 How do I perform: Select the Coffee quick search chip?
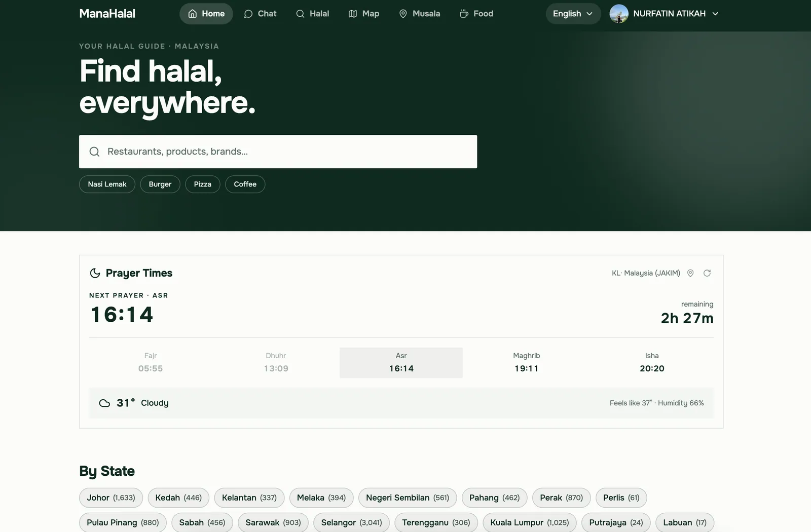click(x=245, y=184)
